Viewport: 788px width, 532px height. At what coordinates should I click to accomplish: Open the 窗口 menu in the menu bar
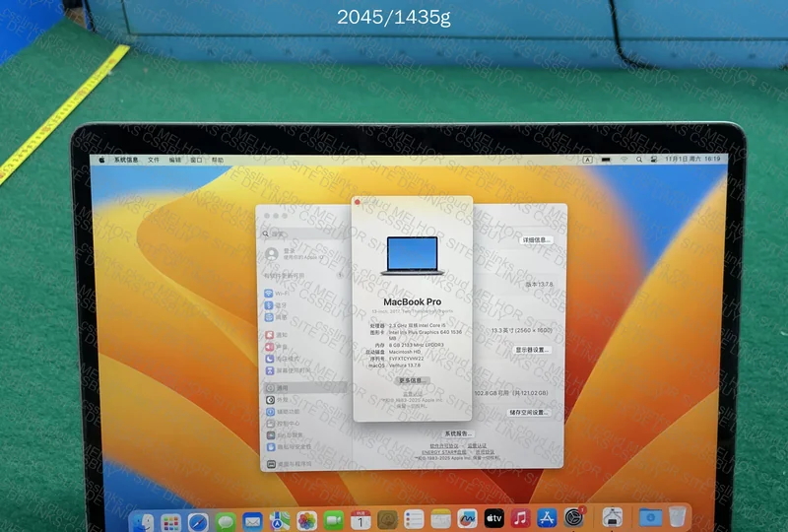pyautogui.click(x=196, y=160)
